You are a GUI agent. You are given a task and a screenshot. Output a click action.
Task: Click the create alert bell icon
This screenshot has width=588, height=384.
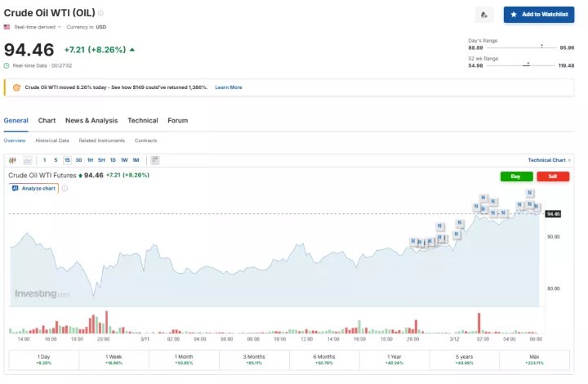click(x=483, y=15)
